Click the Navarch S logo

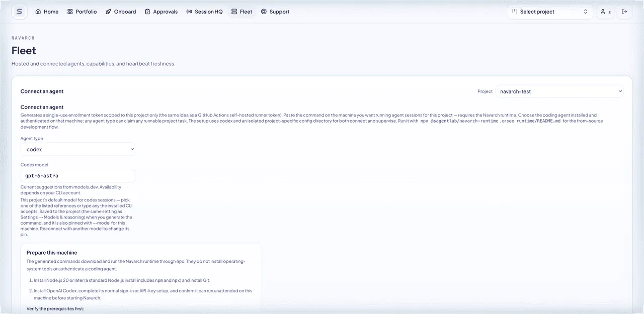tap(19, 12)
